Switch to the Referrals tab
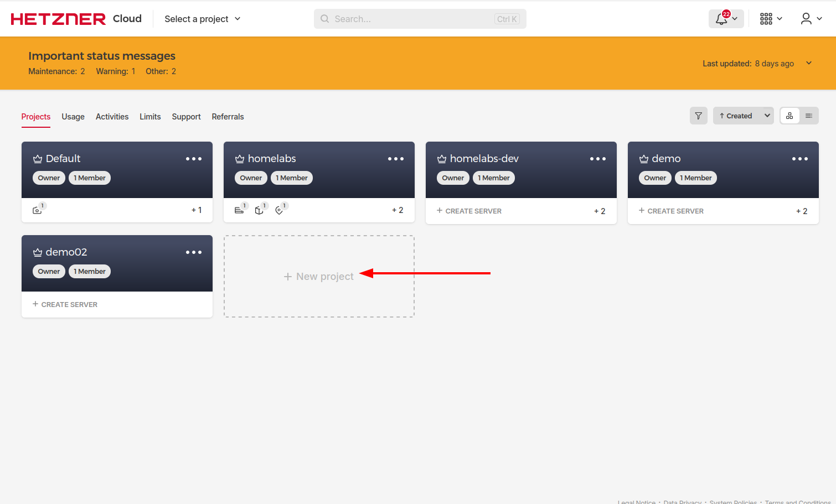Viewport: 836px width, 504px height. click(228, 117)
